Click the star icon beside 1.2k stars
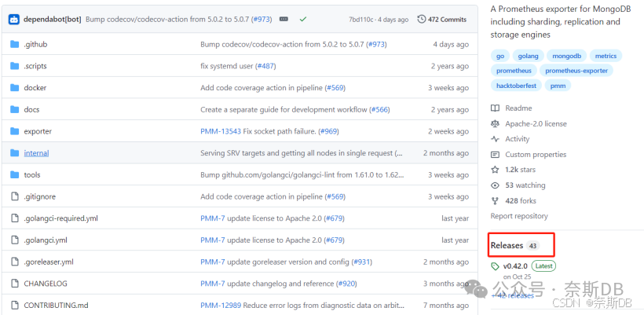644x315 pixels. [496, 170]
